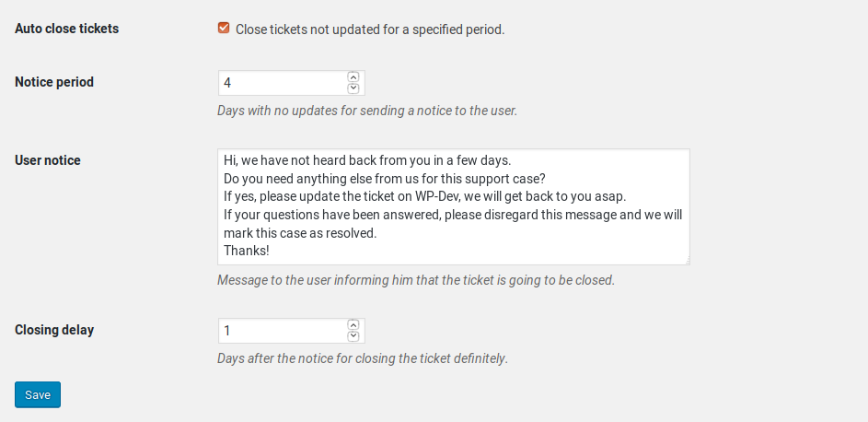Decrease Closing delay with the down arrow

point(353,336)
